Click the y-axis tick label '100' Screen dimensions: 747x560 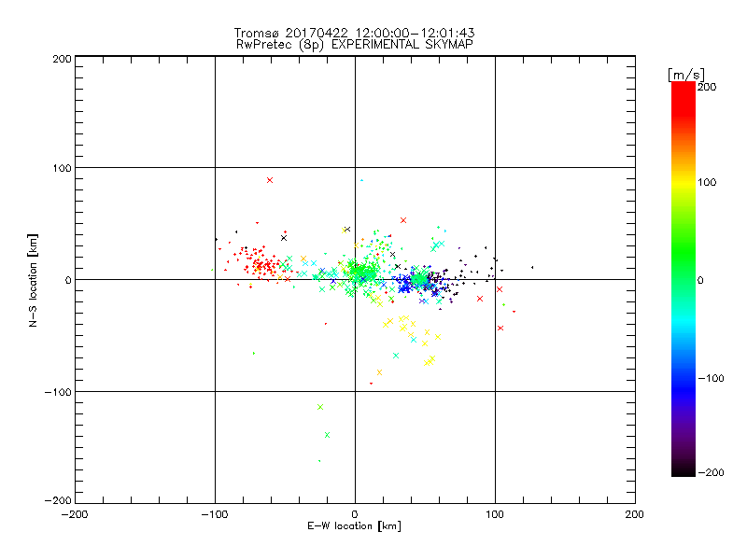[x=62, y=168]
